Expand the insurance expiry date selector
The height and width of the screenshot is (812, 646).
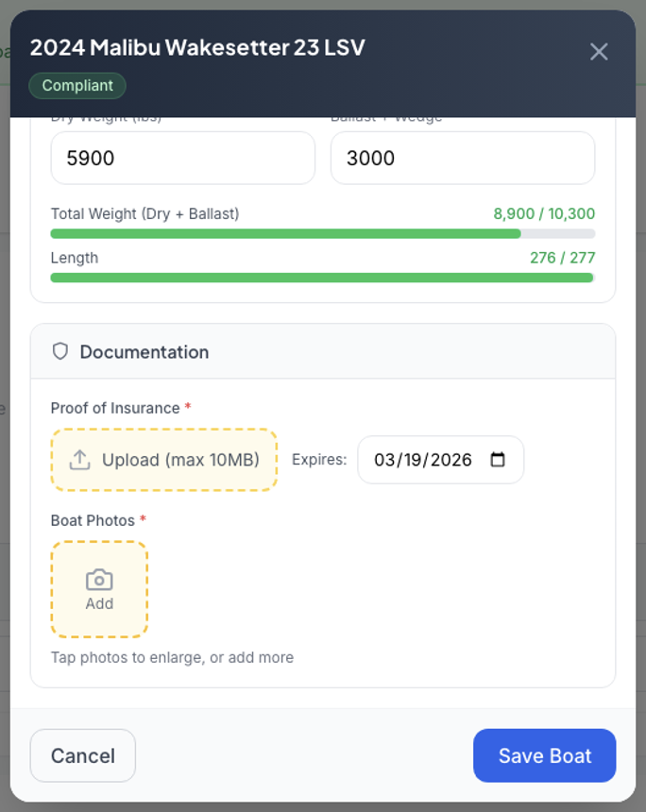pyautogui.click(x=440, y=460)
